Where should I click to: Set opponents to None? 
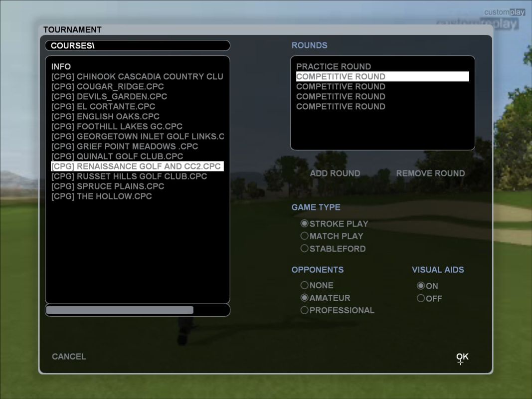[x=305, y=286]
